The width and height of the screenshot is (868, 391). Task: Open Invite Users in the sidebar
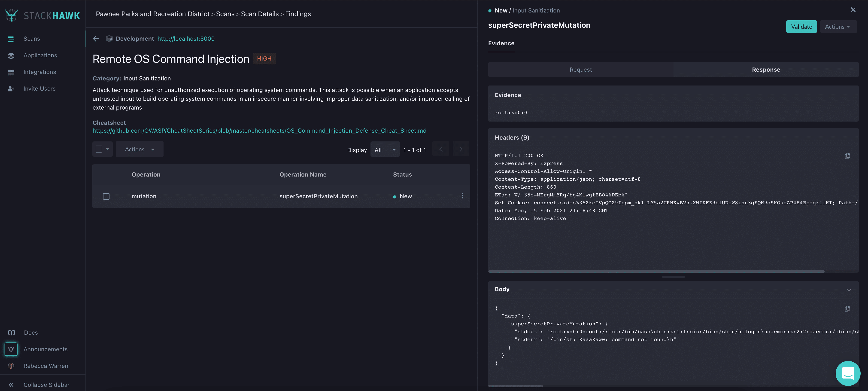[x=39, y=89]
